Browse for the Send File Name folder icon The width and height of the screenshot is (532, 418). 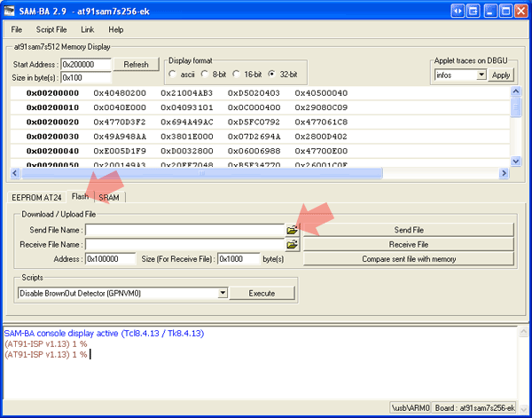click(292, 230)
